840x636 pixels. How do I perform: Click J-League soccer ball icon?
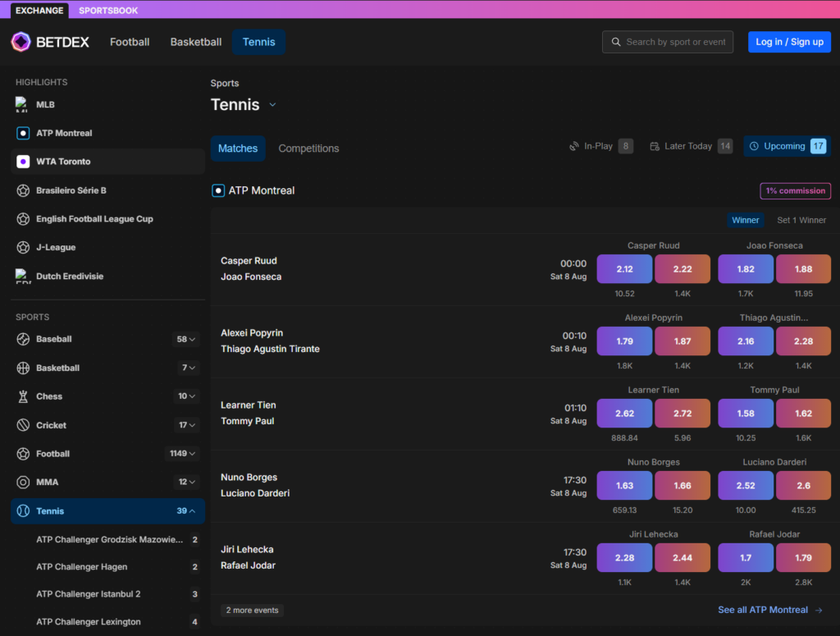coord(23,247)
